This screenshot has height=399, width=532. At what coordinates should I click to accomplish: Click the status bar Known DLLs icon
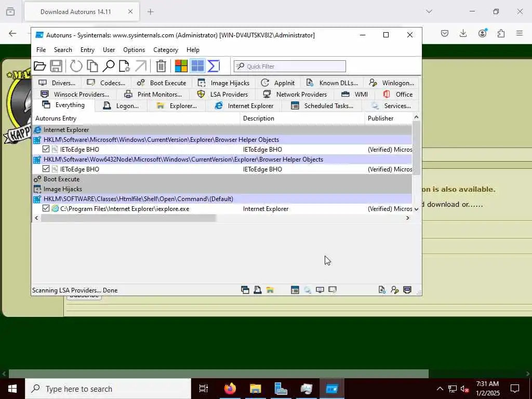point(382,290)
